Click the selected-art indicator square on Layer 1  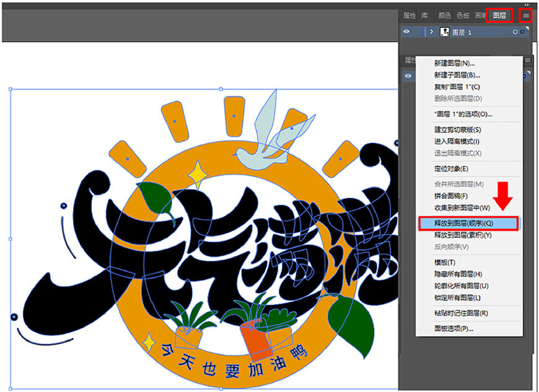pyautogui.click(x=521, y=31)
